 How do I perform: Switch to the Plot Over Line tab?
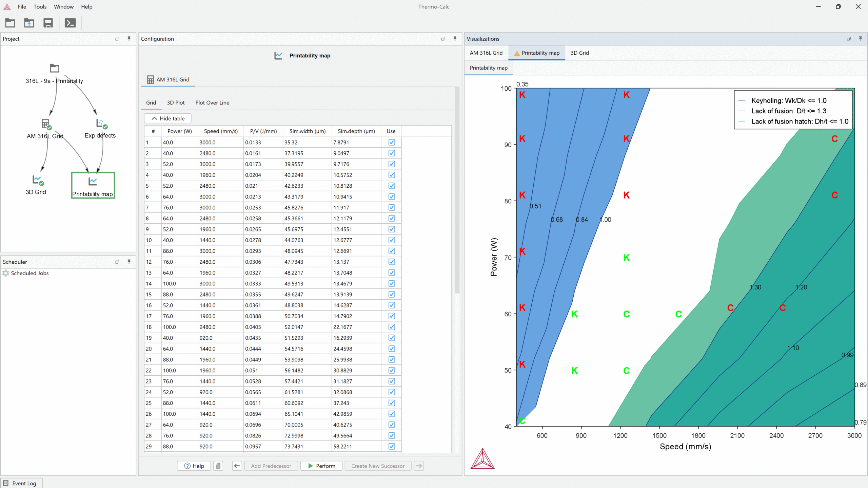tap(212, 103)
